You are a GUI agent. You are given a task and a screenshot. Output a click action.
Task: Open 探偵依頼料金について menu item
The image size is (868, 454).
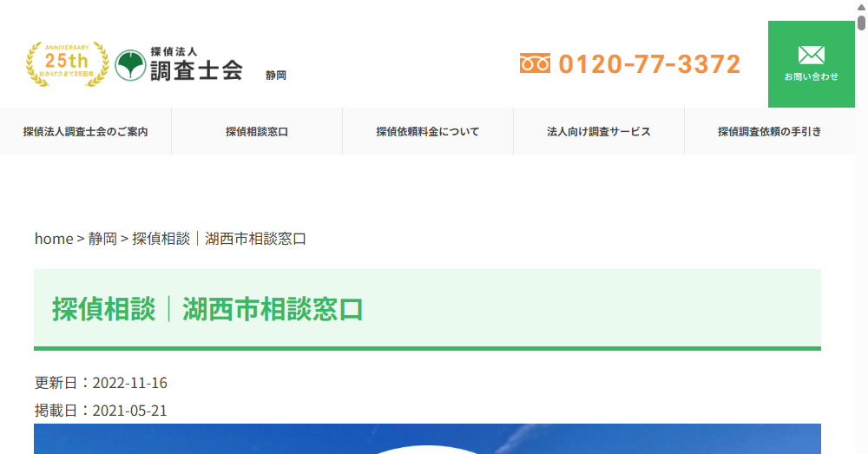click(427, 132)
